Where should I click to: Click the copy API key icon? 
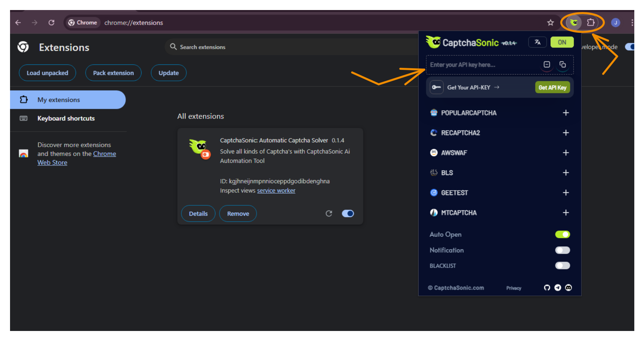[563, 65]
